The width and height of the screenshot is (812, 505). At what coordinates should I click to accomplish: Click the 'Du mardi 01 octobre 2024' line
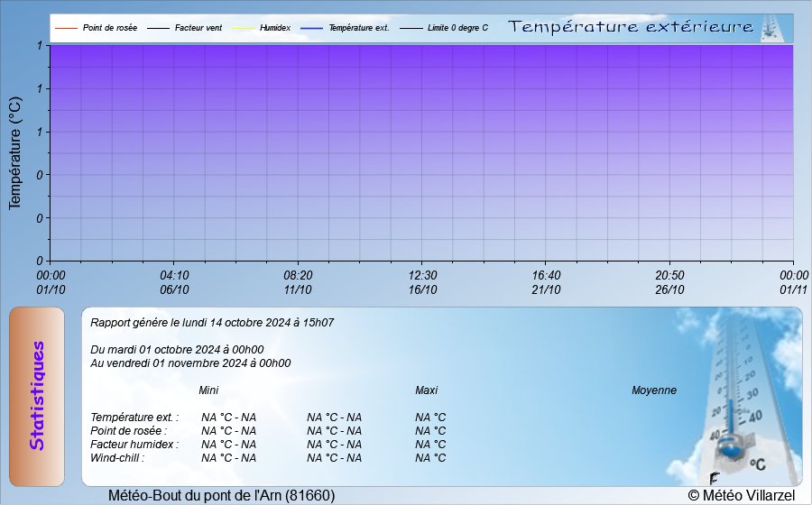pyautogui.click(x=177, y=350)
